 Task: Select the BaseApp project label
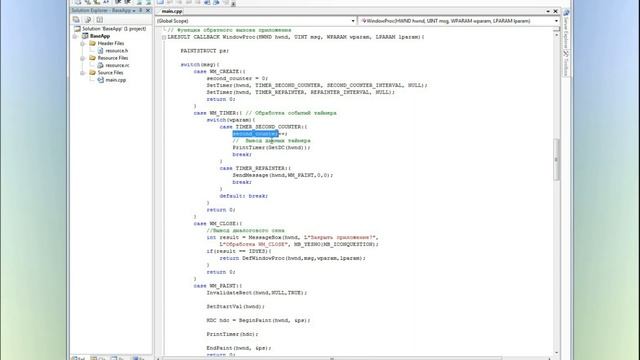[x=100, y=36]
